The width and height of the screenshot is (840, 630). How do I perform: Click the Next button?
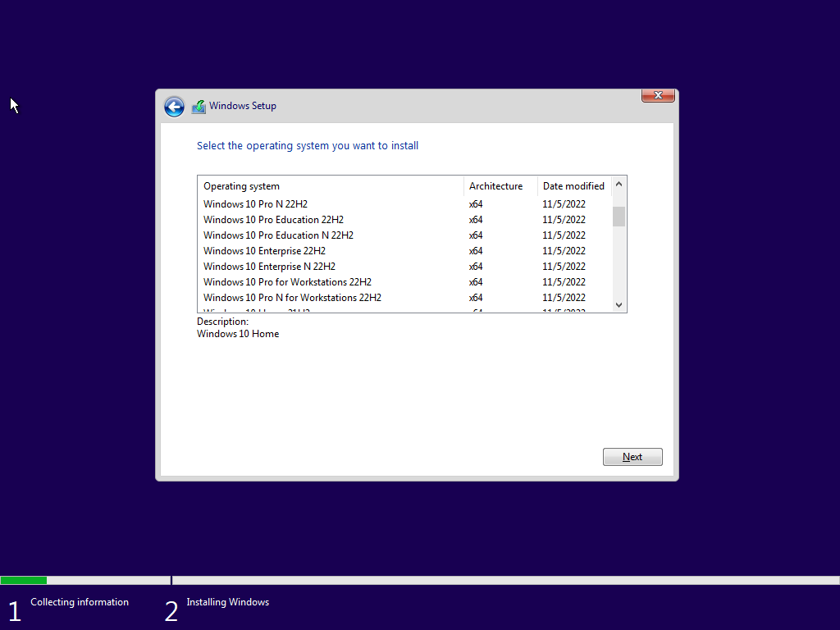[x=632, y=457]
